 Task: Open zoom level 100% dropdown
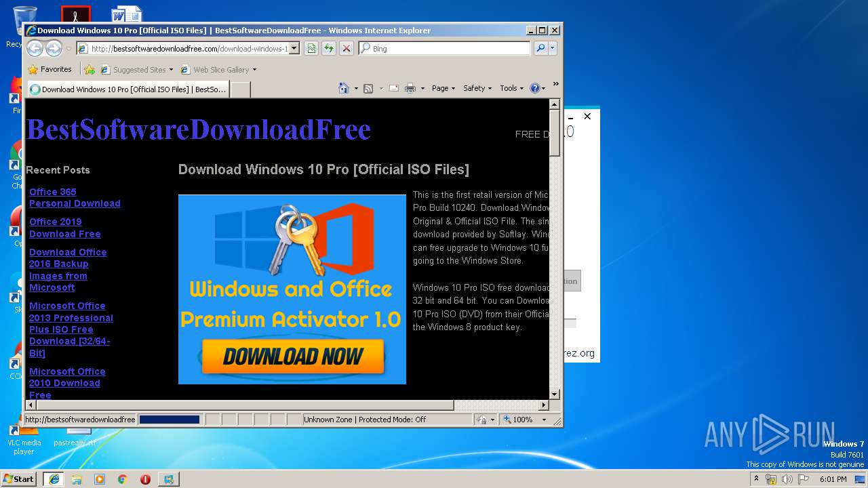pyautogui.click(x=544, y=420)
